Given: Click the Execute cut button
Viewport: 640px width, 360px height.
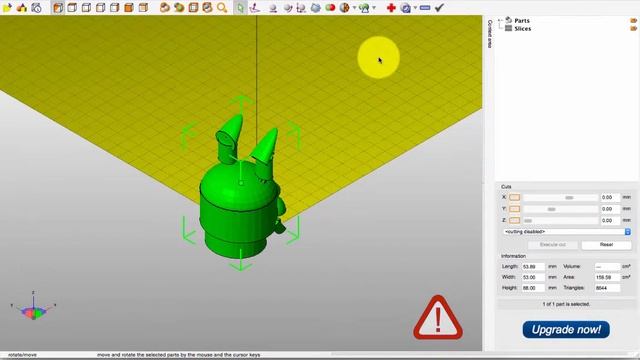Looking at the screenshot, I should 553,244.
